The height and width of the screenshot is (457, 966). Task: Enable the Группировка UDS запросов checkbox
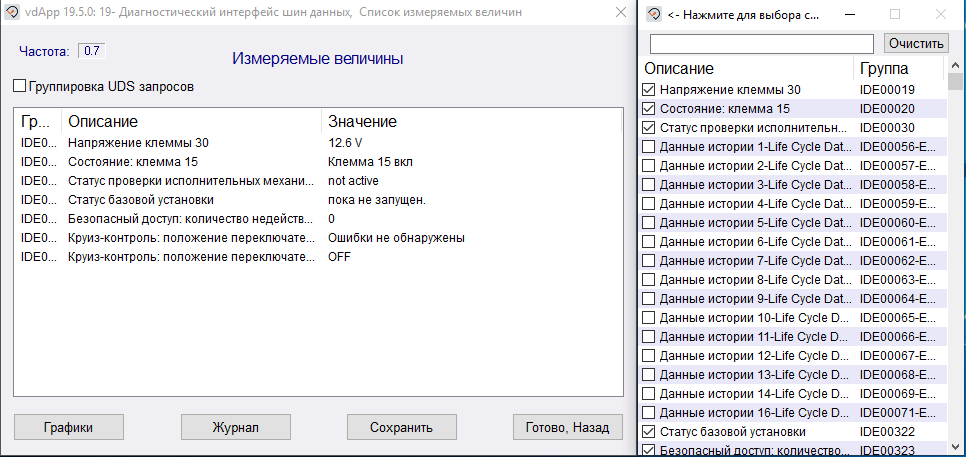(x=20, y=87)
